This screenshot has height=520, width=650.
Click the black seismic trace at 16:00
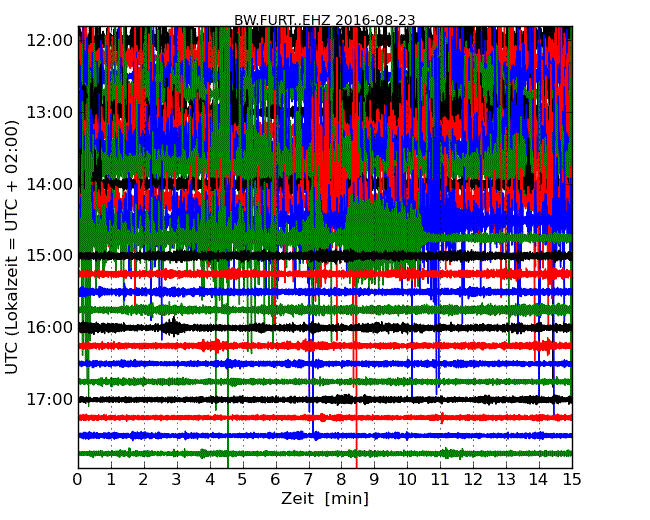[325, 328]
